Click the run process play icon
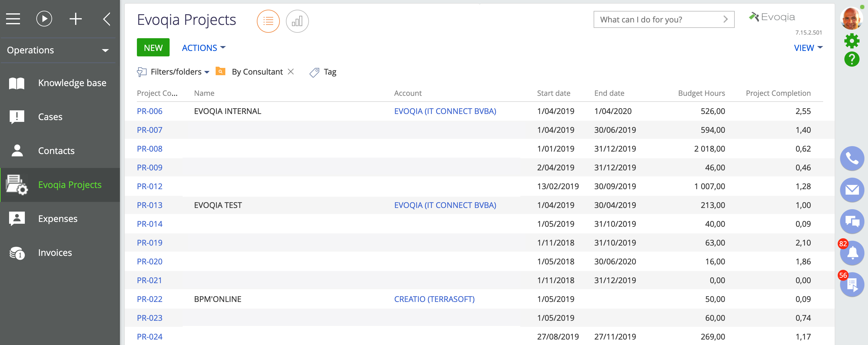868x345 pixels. pos(44,19)
